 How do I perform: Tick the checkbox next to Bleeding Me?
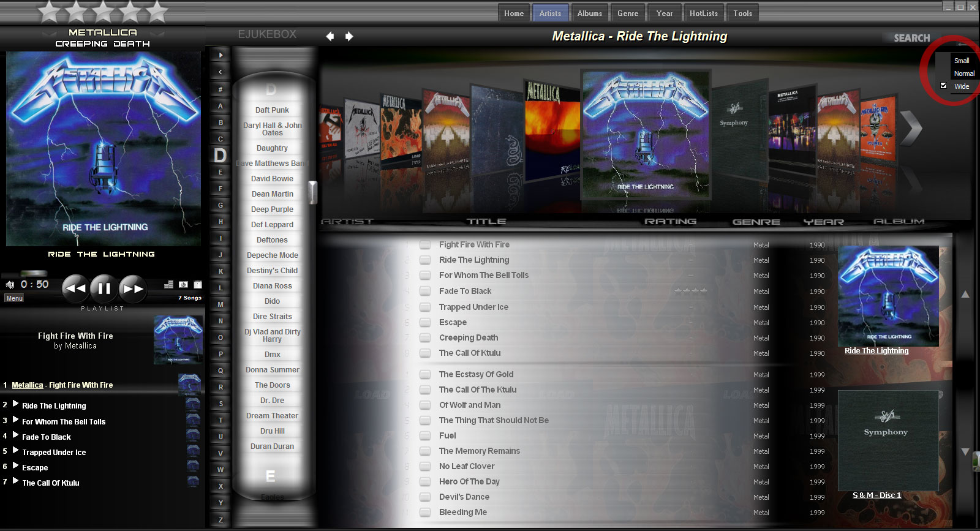(425, 512)
